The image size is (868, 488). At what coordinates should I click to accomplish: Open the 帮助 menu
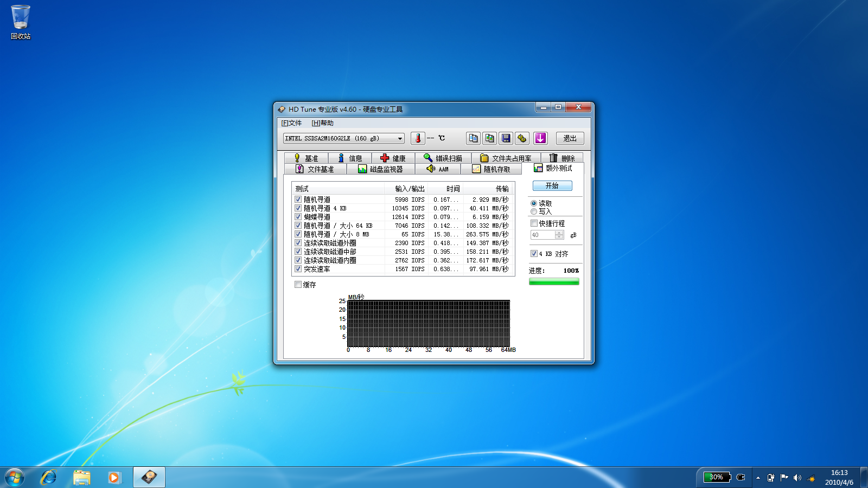tap(322, 123)
